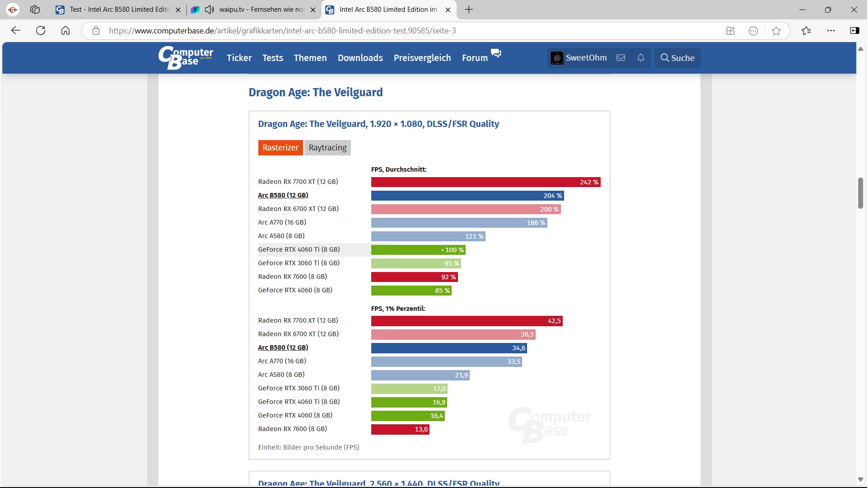Image resolution: width=868 pixels, height=488 pixels.
Task: Open browser settings three-dots menu
Action: point(831,31)
